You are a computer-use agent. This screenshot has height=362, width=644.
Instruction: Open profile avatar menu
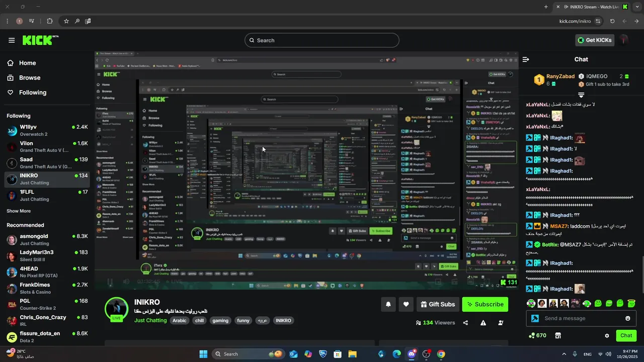[x=624, y=40]
